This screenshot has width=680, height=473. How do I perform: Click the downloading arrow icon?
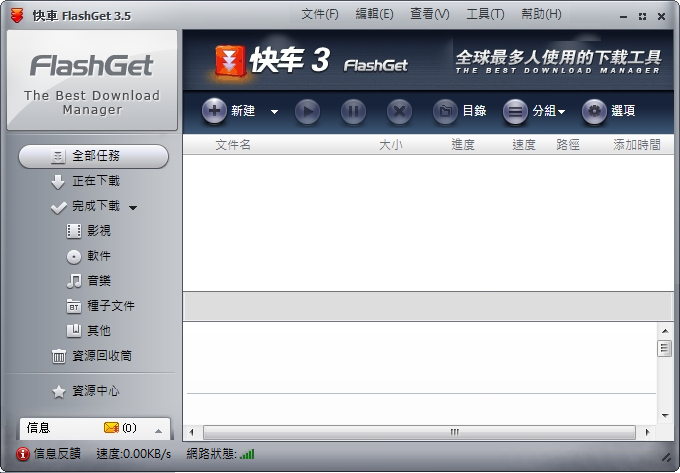(x=58, y=182)
